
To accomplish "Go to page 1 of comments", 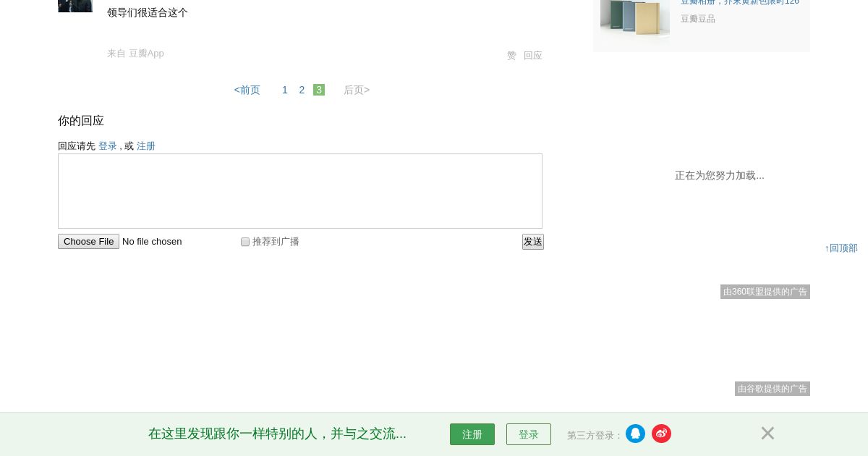I will (x=285, y=90).
